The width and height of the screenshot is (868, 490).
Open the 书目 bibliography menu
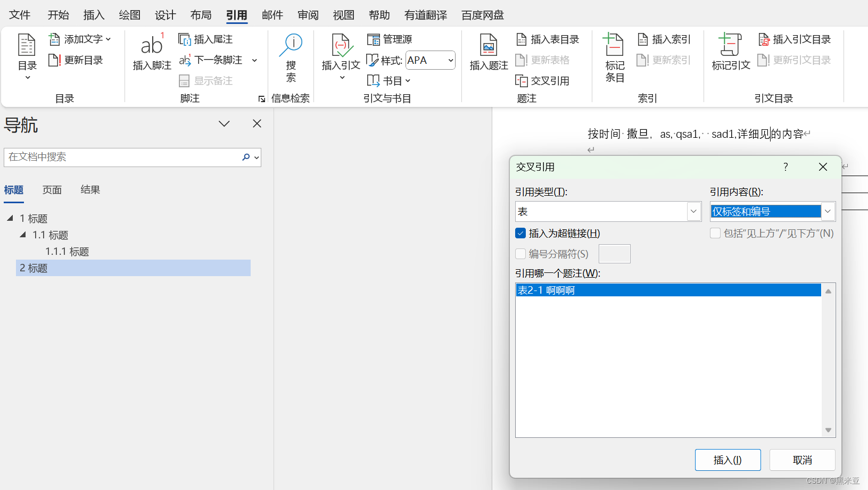click(x=389, y=81)
